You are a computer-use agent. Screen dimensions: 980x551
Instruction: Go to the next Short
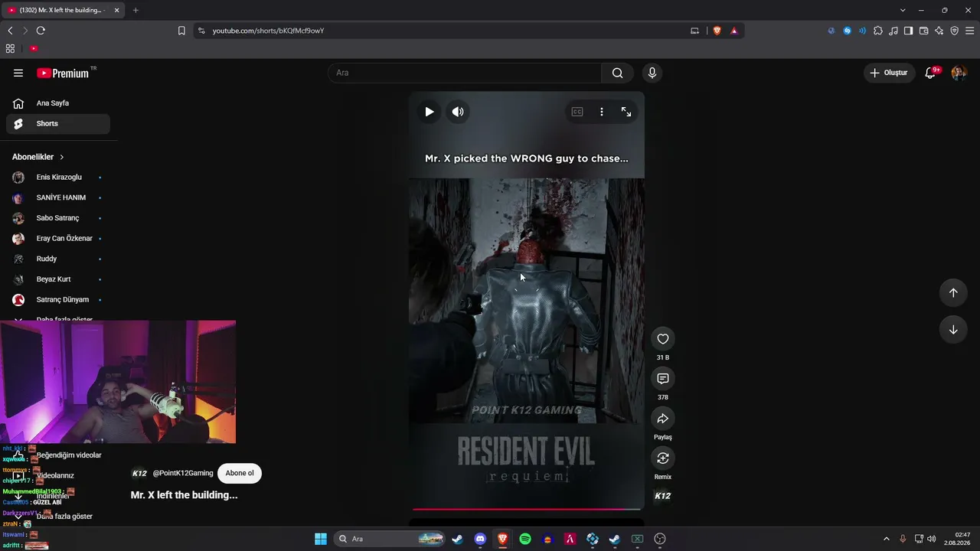[x=953, y=330]
